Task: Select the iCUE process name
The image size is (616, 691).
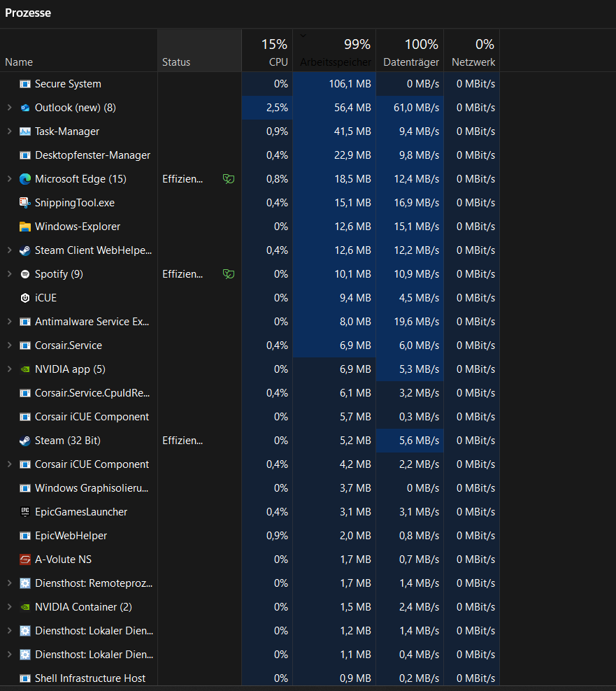Action: coord(46,298)
